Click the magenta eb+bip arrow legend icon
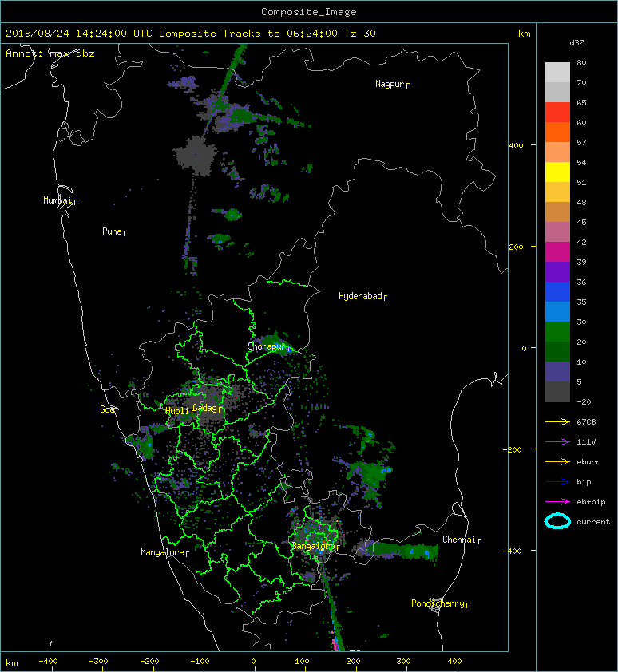Image resolution: width=618 pixels, height=672 pixels. 557,501
